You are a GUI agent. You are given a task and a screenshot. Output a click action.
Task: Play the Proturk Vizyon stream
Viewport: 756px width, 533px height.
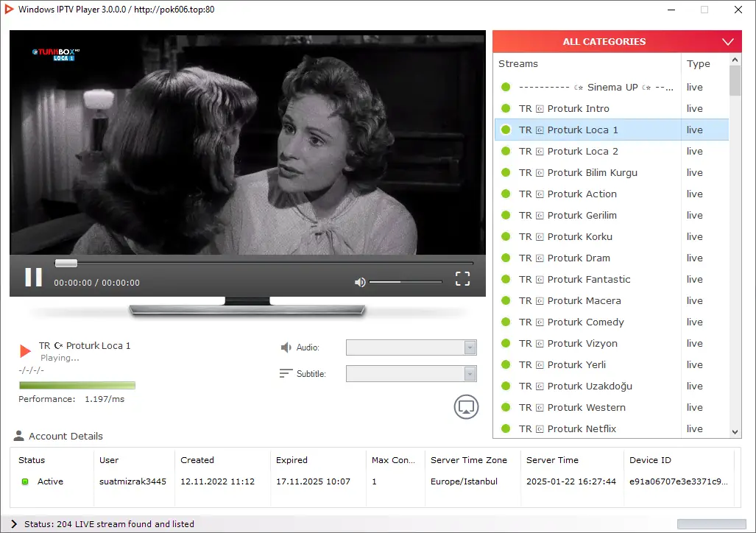pos(612,344)
